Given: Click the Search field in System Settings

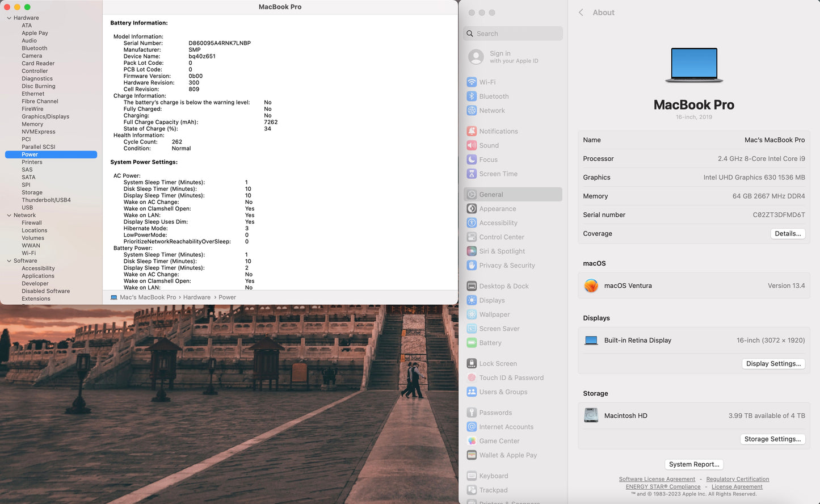Looking at the screenshot, I should (513, 33).
